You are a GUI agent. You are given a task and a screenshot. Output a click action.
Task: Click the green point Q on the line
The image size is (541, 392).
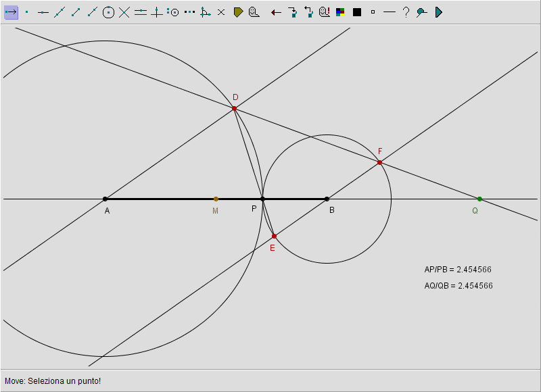pyautogui.click(x=479, y=199)
